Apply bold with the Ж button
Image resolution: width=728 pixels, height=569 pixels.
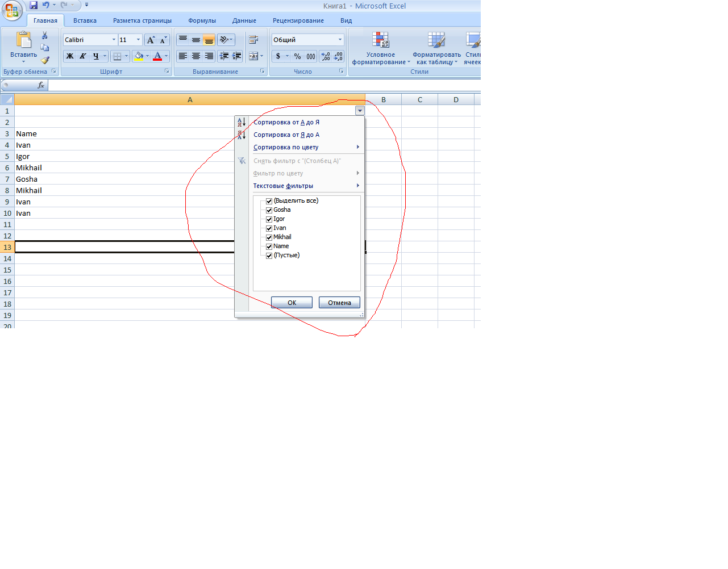pos(70,56)
